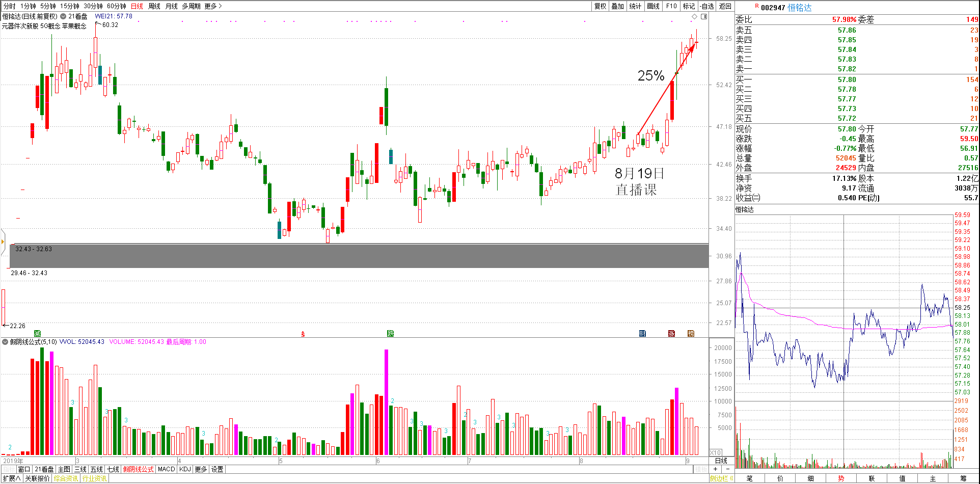Click the blue 财 marker icon
980x484 pixels.
tap(642, 333)
